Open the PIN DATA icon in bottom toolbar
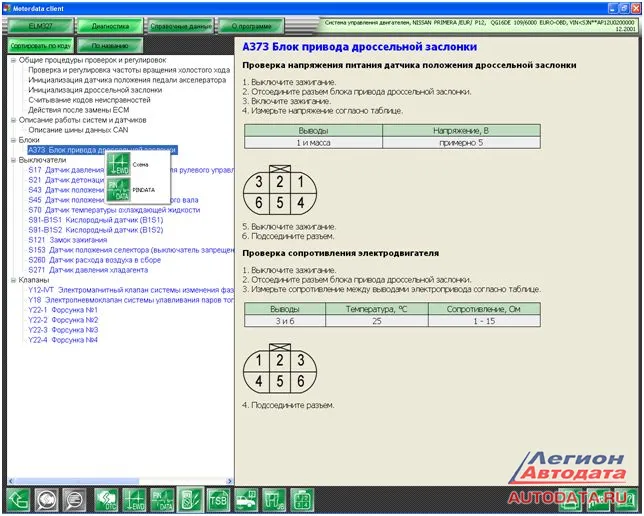Screen dimensions: 644x516 click(x=162, y=500)
